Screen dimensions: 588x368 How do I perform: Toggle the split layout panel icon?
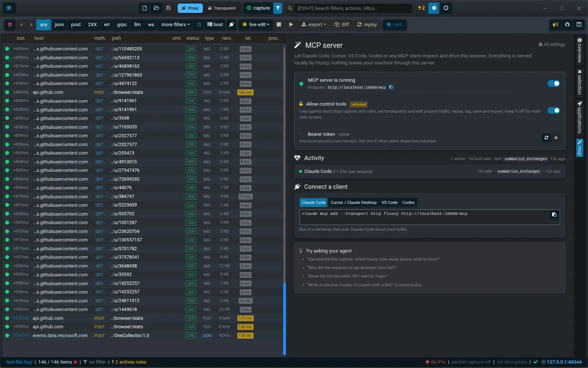[x=579, y=25]
